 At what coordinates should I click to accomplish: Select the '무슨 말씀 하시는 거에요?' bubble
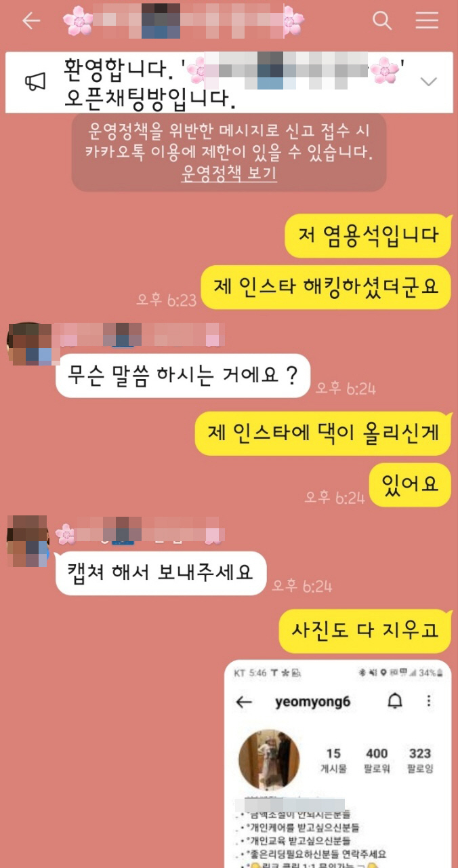tap(183, 376)
